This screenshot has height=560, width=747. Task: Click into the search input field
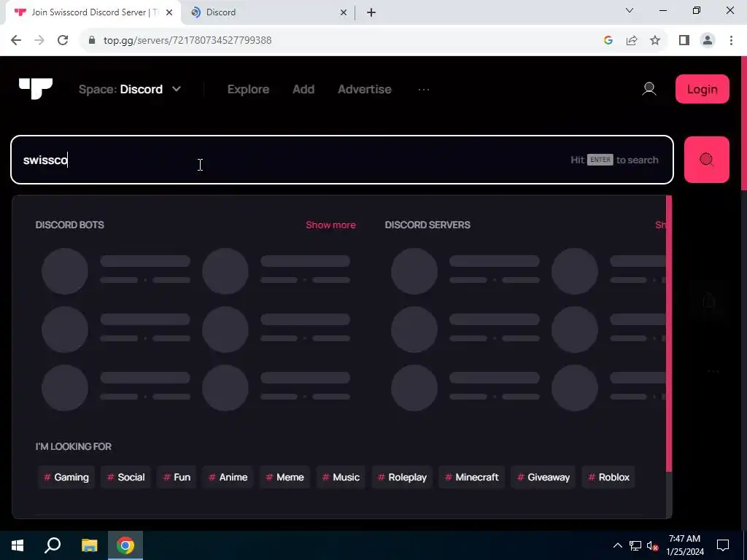pos(342,160)
